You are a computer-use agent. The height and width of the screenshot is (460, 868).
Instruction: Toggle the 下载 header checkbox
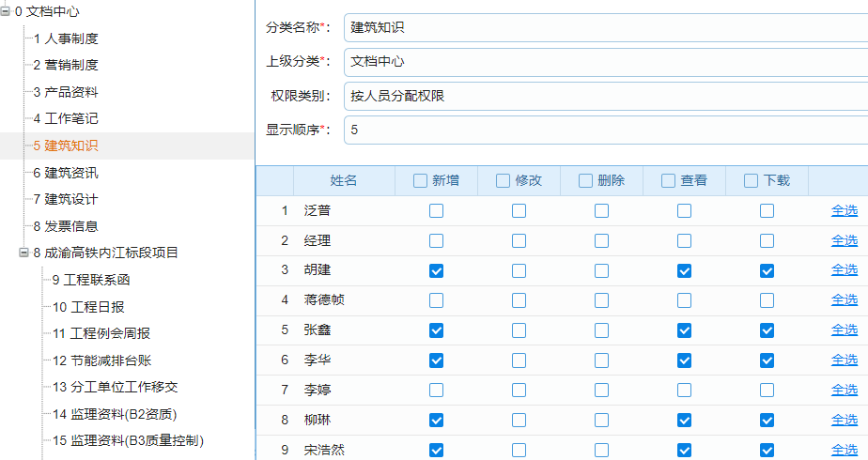click(x=752, y=181)
